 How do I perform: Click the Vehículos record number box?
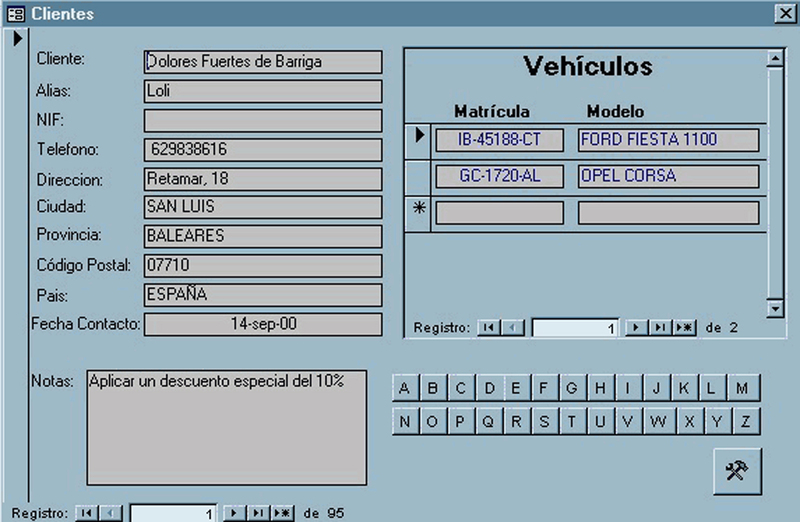click(575, 328)
